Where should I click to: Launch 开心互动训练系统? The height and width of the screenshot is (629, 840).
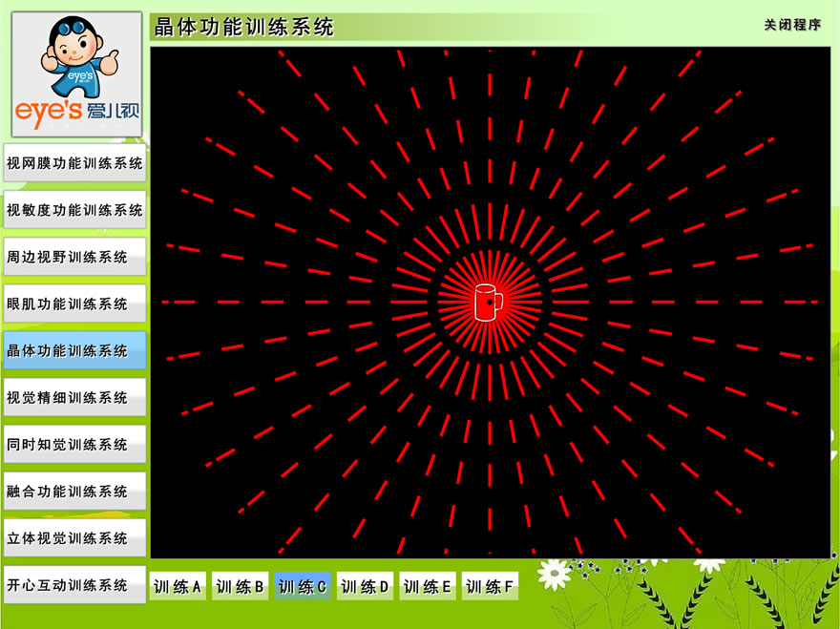pos(74,584)
